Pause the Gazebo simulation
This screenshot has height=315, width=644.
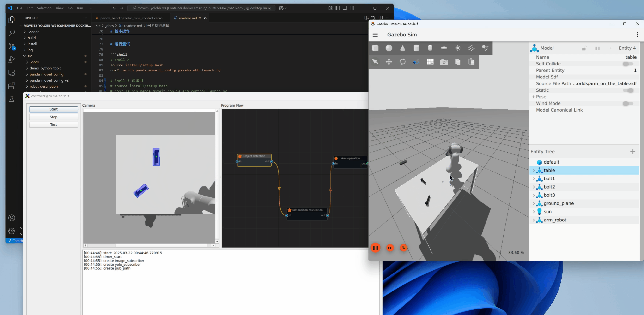coord(375,248)
